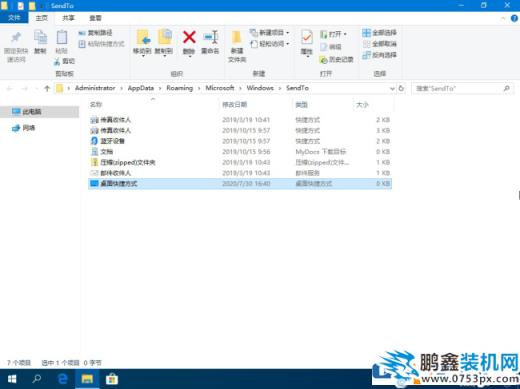Select the 蓝牙设备 Bluetooth item
Viewport: 520px width, 389px height.
coord(240,141)
